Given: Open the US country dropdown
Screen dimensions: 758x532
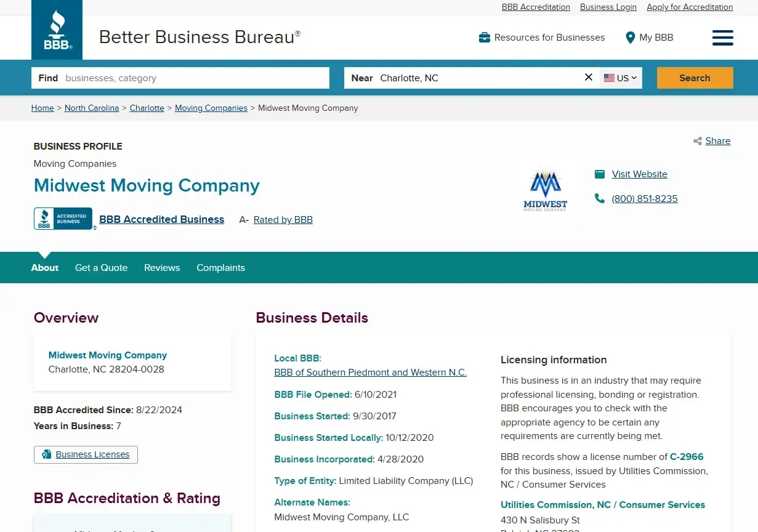Looking at the screenshot, I should [620, 78].
